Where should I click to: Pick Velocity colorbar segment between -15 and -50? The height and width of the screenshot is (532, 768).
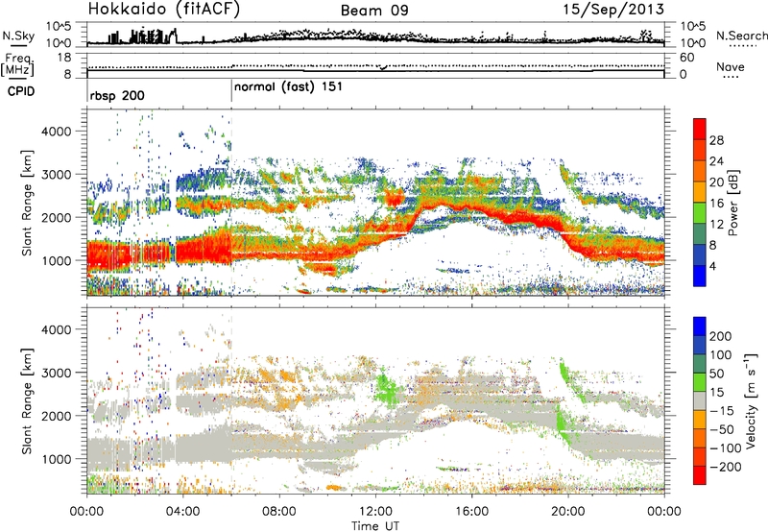tap(700, 420)
